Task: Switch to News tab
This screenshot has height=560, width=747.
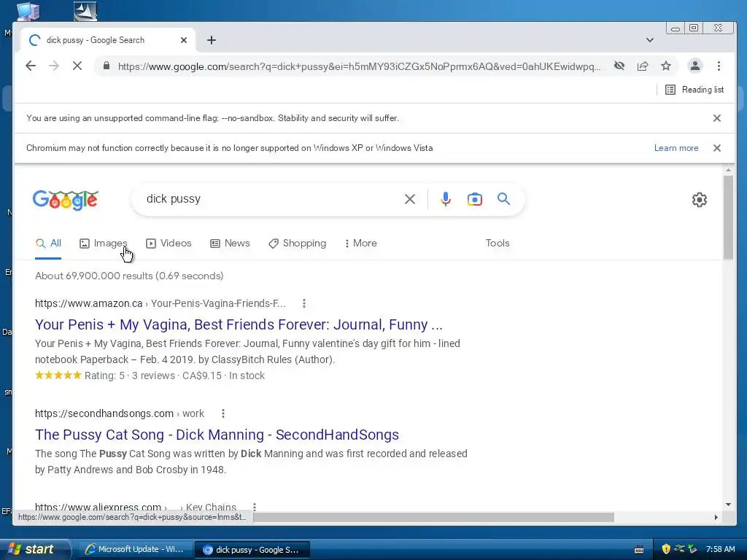Action: pyautogui.click(x=230, y=244)
